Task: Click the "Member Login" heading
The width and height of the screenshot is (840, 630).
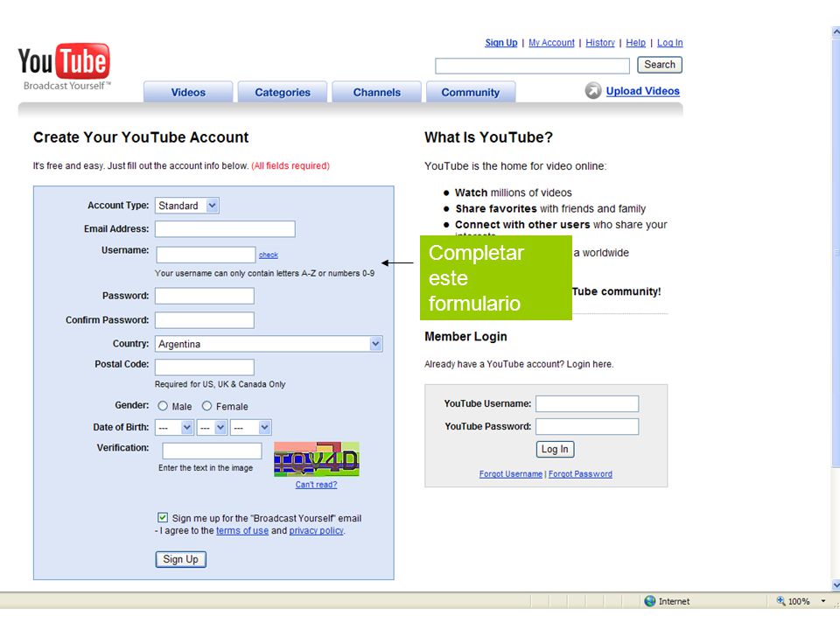Action: coord(465,336)
